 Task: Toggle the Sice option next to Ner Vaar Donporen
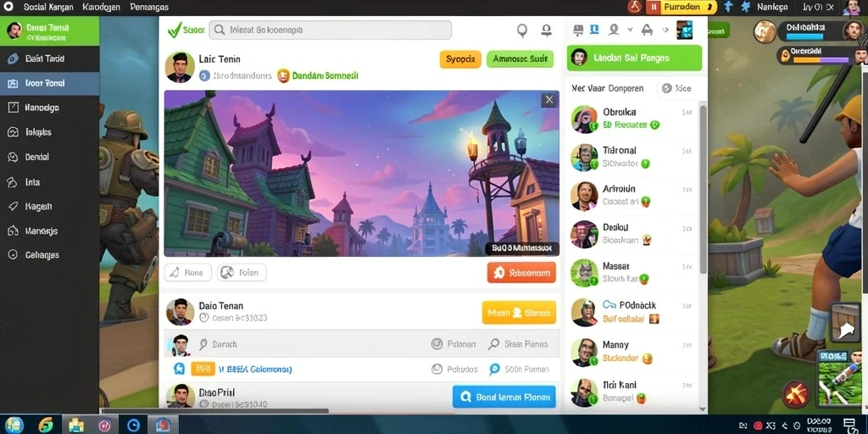(676, 88)
